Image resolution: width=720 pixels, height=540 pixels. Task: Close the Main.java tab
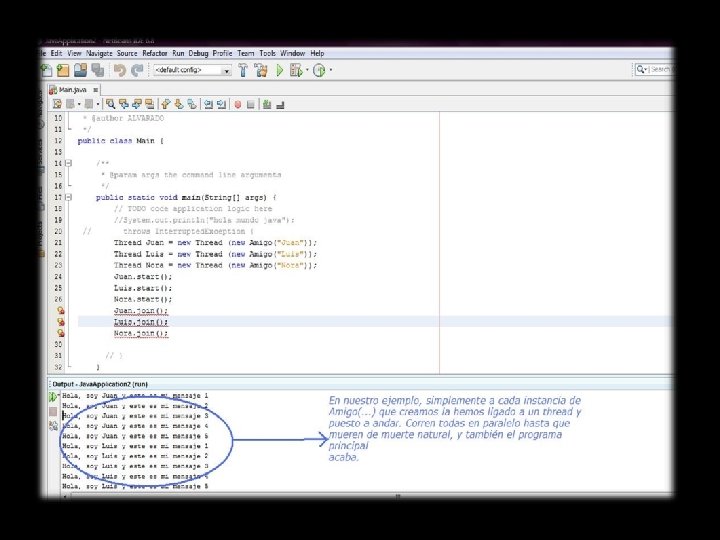95,90
